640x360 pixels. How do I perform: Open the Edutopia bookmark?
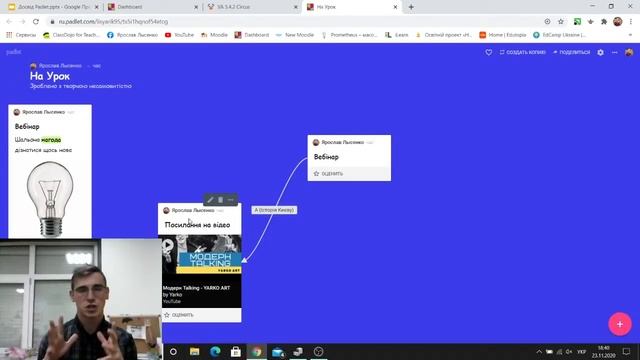(503, 35)
